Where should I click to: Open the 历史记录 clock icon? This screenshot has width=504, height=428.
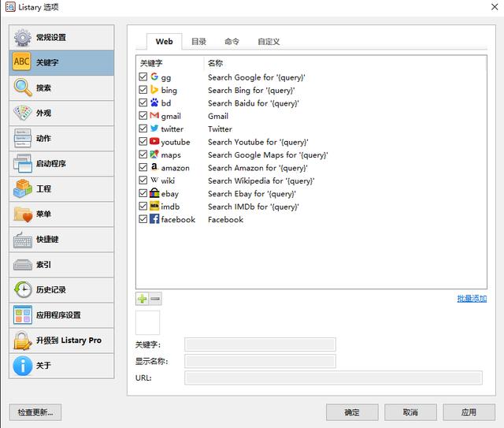coord(22,289)
